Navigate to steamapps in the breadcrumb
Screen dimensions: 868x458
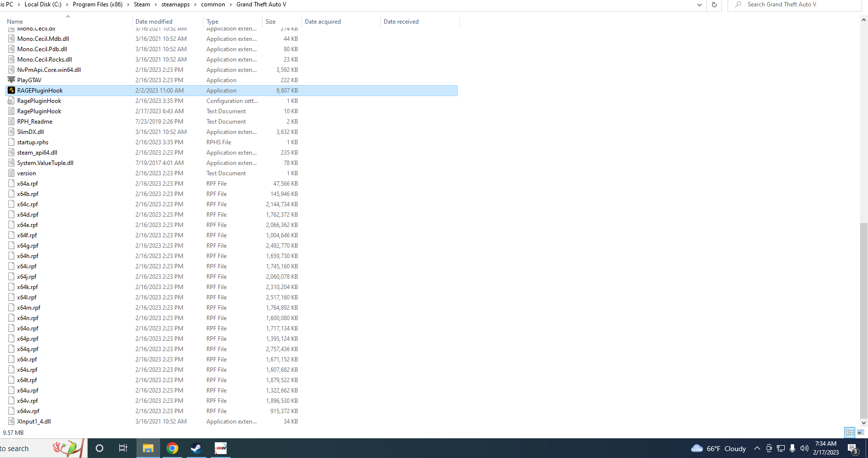(x=175, y=4)
